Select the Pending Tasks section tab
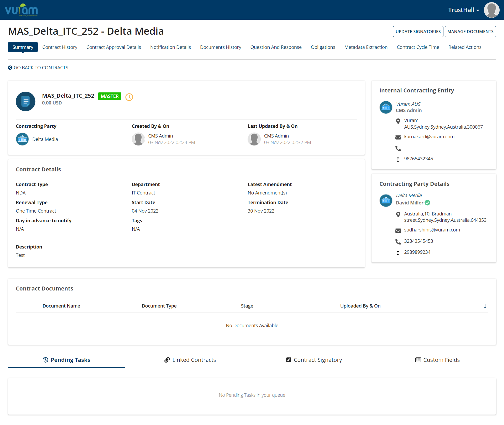Viewport: 504px width, 425px height. 66,360
